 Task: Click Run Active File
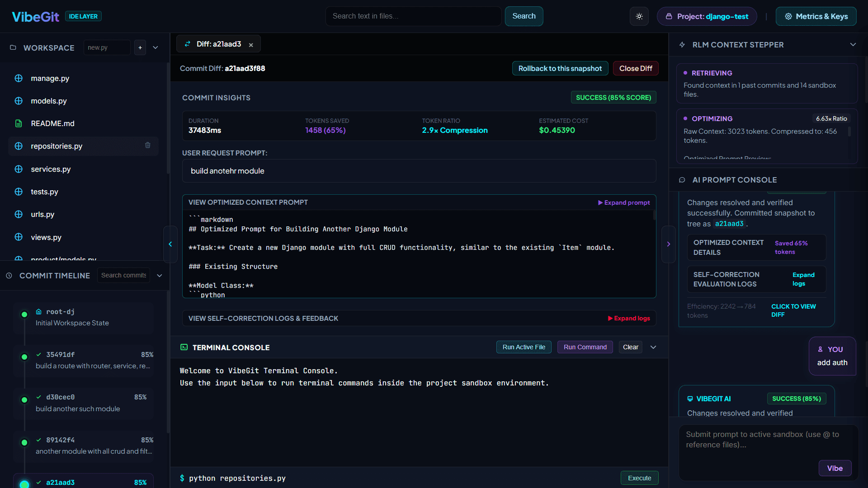(x=524, y=347)
